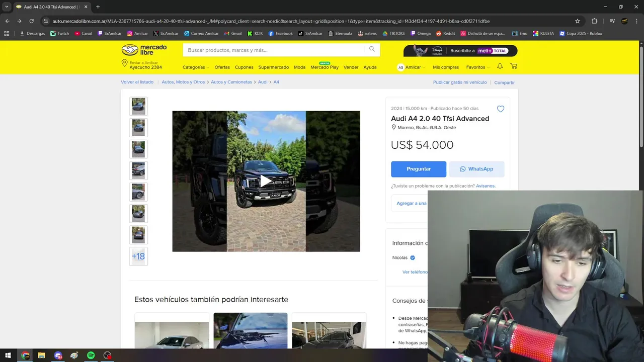Click the Ver teléfono link
This screenshot has width=644, height=362.
[x=415, y=272]
